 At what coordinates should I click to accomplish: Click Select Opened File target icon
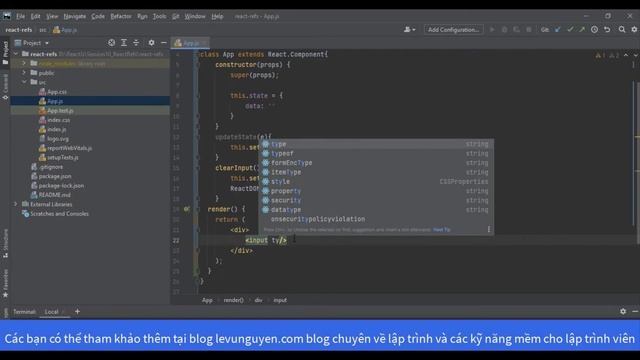coord(111,43)
